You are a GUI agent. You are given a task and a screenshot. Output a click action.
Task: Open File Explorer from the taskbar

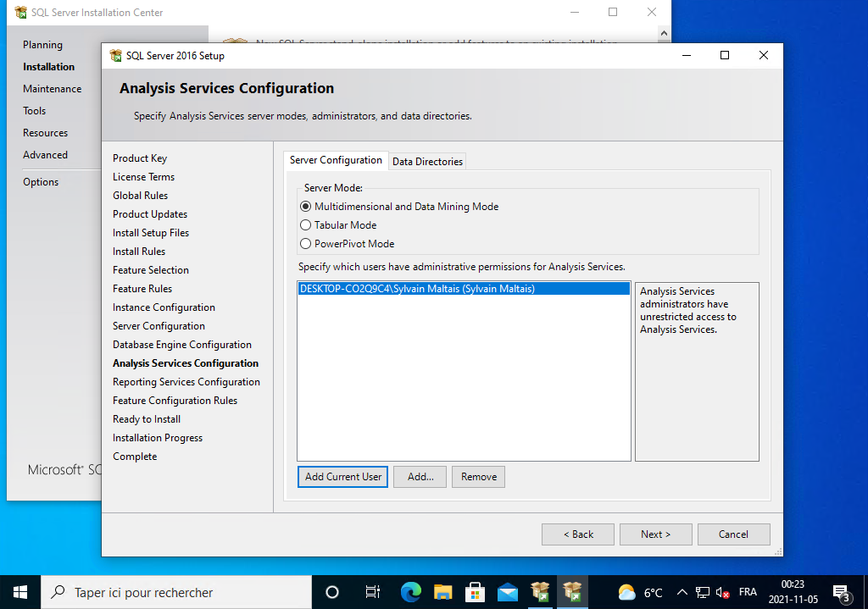point(443,592)
